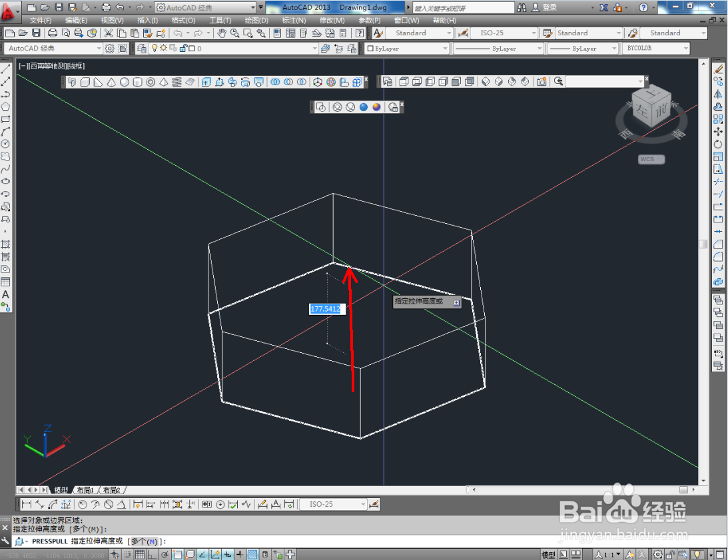Click the Extrude tool icon
Viewport: 728px width, 560px height.
(x=206, y=82)
